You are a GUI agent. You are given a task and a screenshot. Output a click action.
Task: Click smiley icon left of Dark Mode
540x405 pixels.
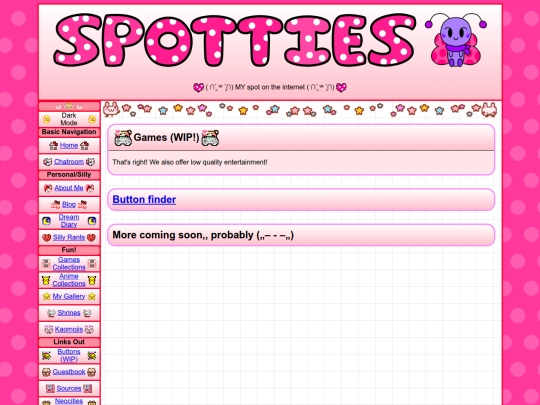click(46, 119)
